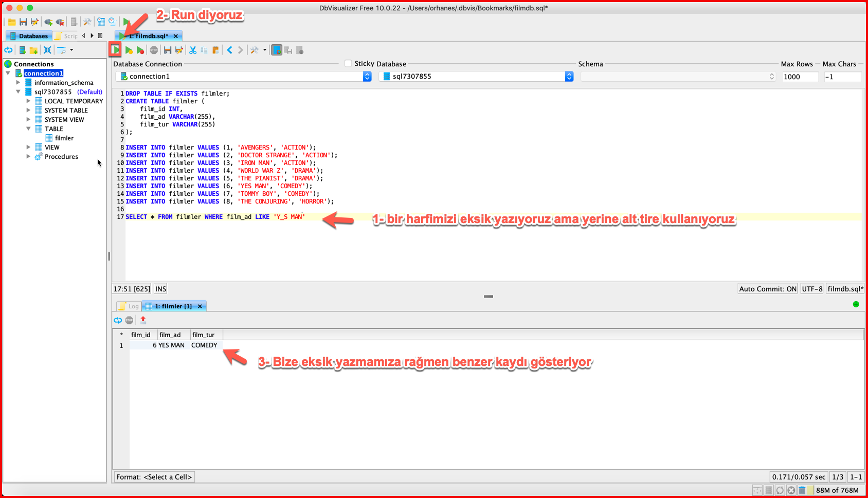Click the film_id column header

pos(143,335)
